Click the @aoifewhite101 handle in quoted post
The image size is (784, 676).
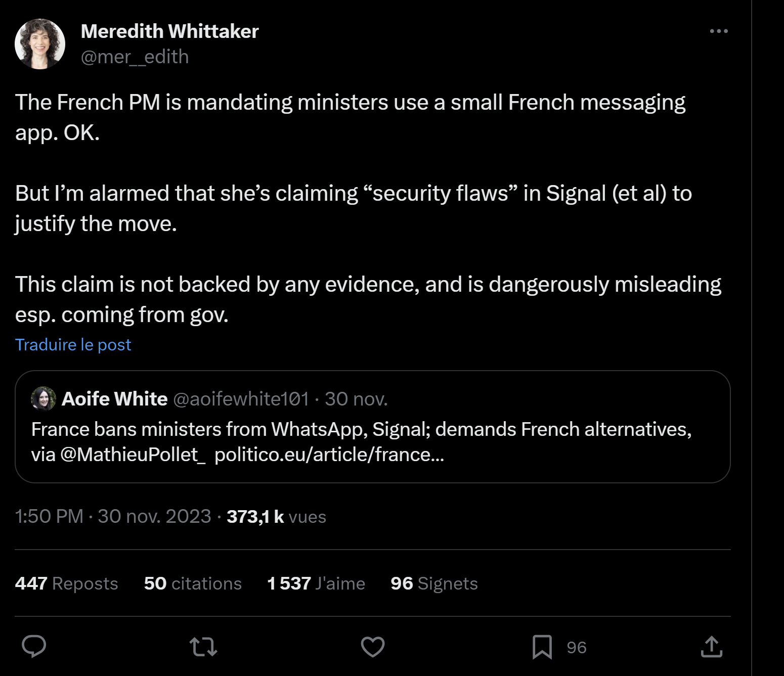pyautogui.click(x=241, y=399)
